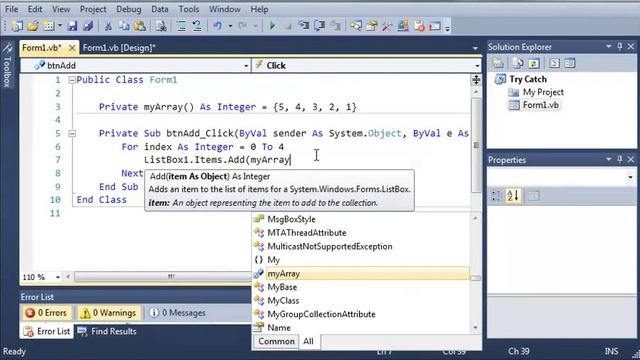Toggle the 0 Warnings filter button
Viewport: 640px width, 360px height.
pyautogui.click(x=109, y=313)
